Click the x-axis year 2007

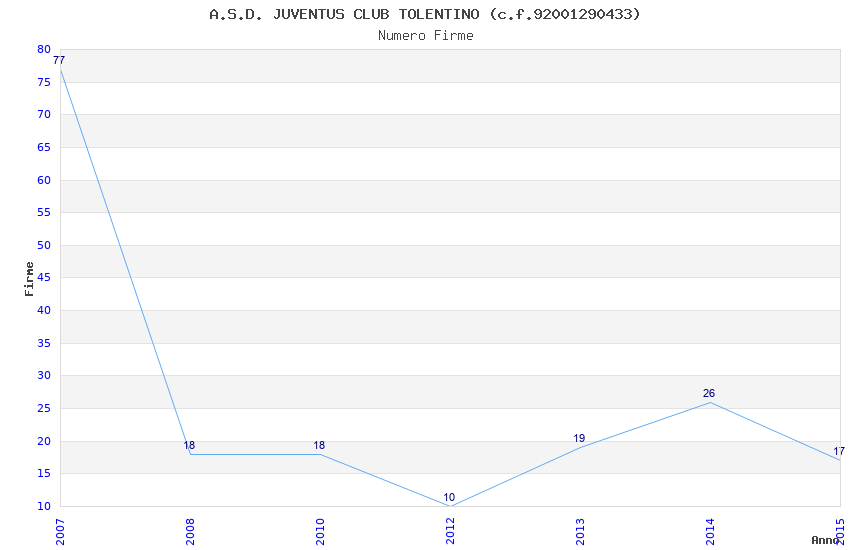coord(60,532)
